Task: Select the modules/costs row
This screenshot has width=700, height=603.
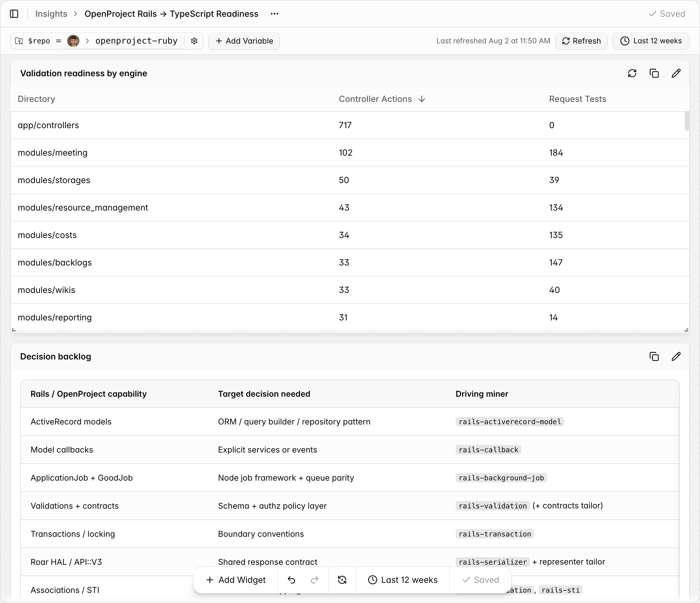Action: tap(350, 235)
